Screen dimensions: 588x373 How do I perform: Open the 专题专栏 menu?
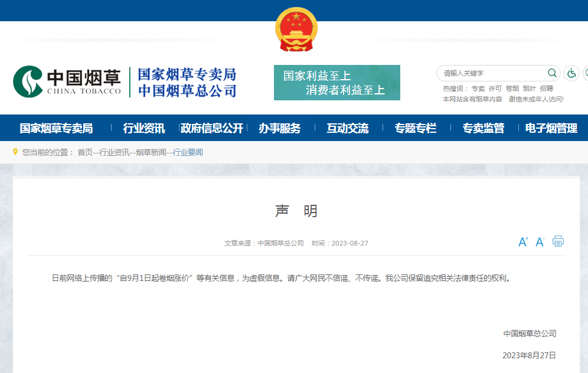click(x=416, y=128)
